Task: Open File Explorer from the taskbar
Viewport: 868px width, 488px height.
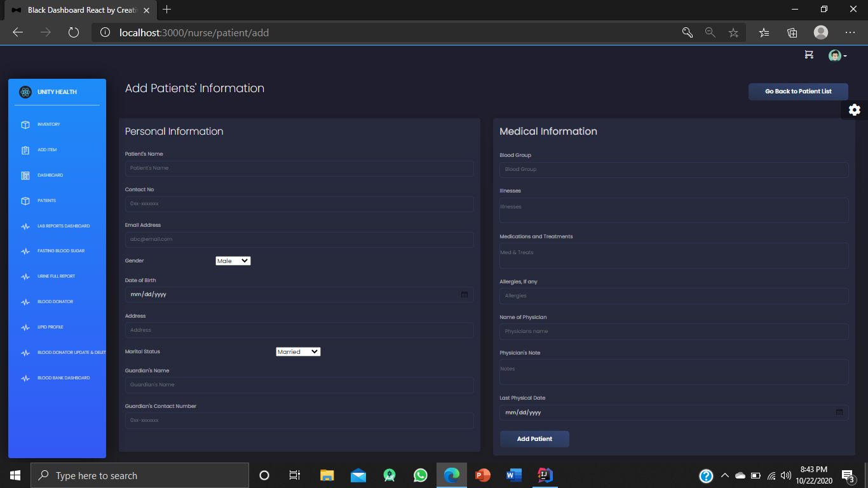Action: (x=327, y=475)
